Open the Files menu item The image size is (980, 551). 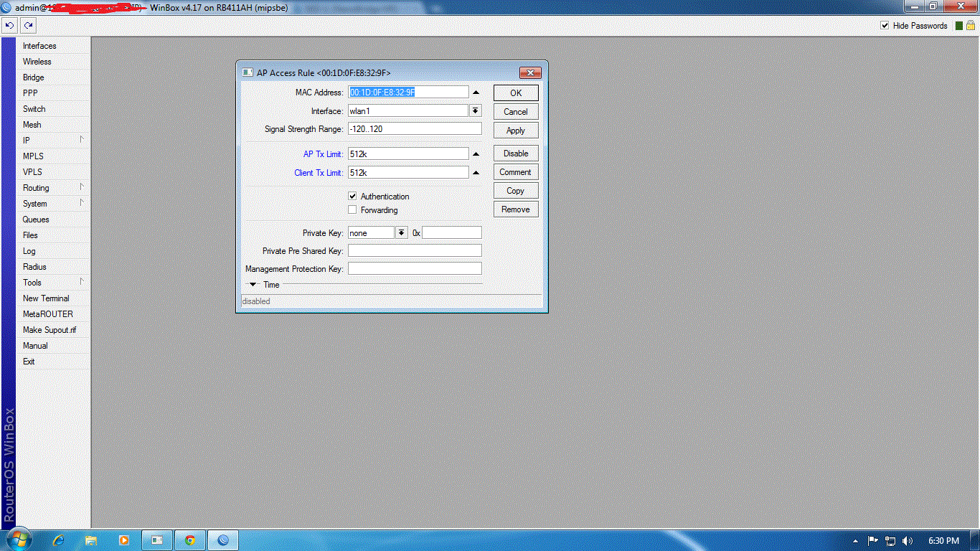click(54, 235)
